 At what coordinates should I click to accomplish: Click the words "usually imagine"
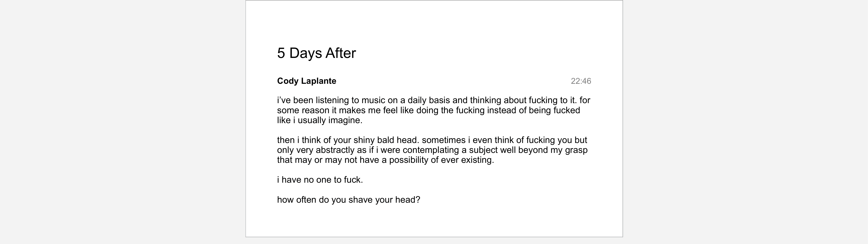(330, 120)
